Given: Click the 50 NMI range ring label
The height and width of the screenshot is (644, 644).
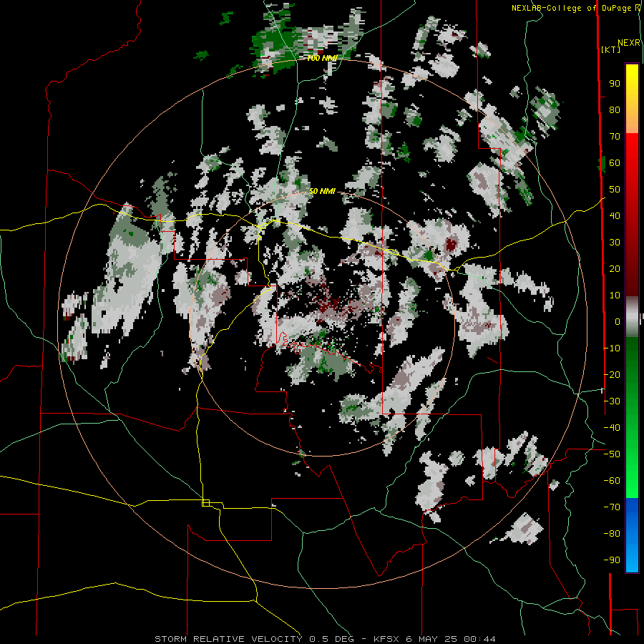Looking at the screenshot, I should point(322,191).
